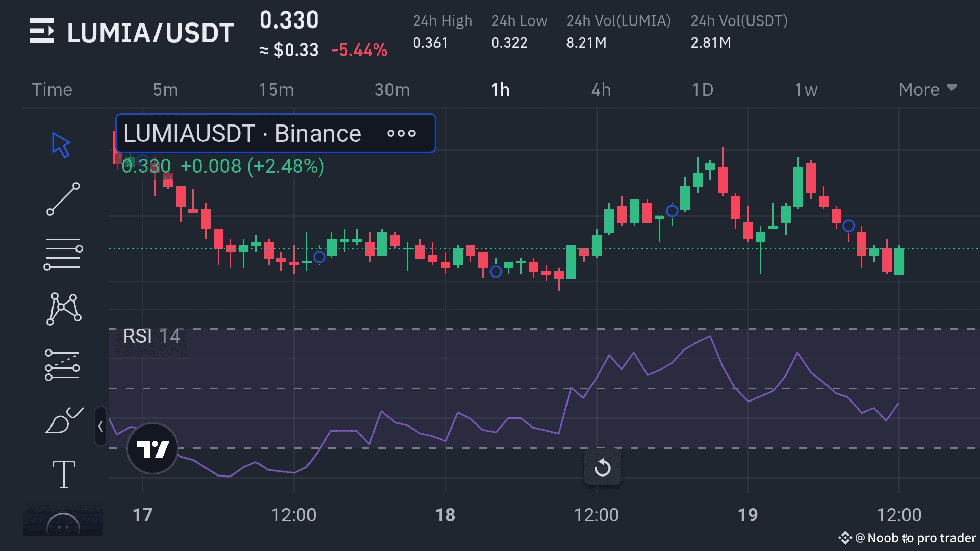
Task: Open the market list menu icon
Action: (42, 32)
